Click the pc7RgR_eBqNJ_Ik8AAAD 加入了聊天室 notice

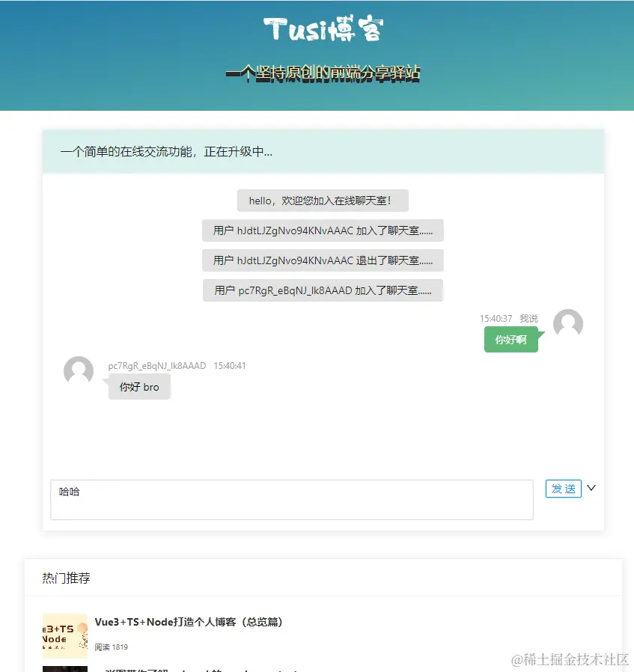point(323,290)
